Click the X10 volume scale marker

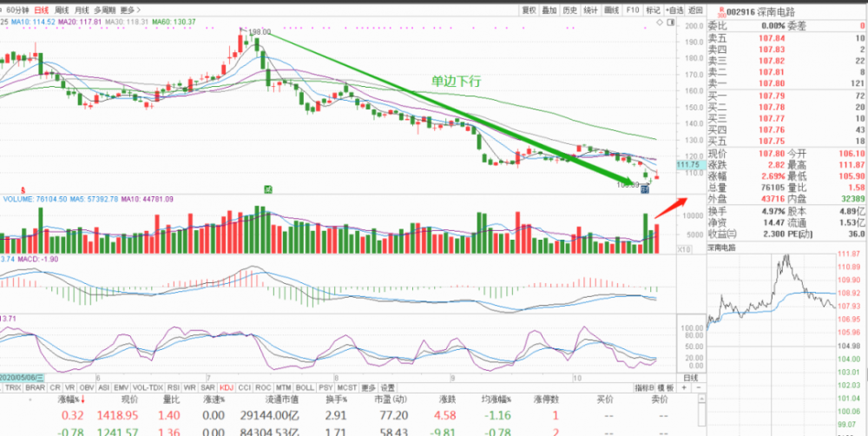684,250
